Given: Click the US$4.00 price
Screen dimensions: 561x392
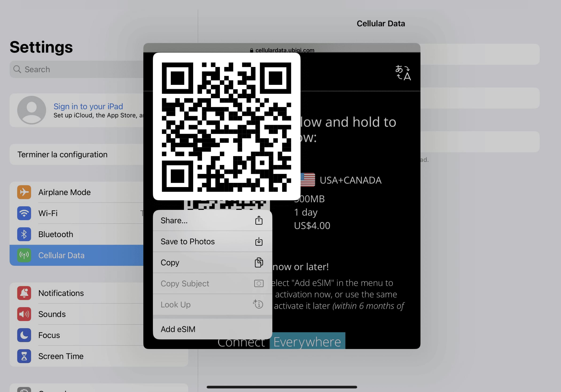Looking at the screenshot, I should pos(312,226).
